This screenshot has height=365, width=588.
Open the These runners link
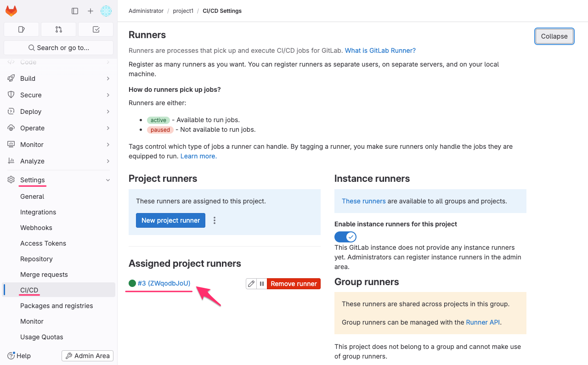tap(364, 201)
